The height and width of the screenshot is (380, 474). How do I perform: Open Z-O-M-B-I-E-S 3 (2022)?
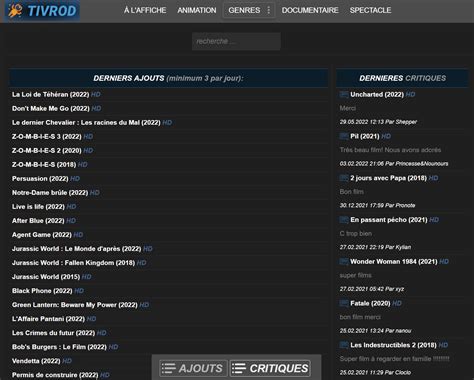pyautogui.click(x=47, y=136)
